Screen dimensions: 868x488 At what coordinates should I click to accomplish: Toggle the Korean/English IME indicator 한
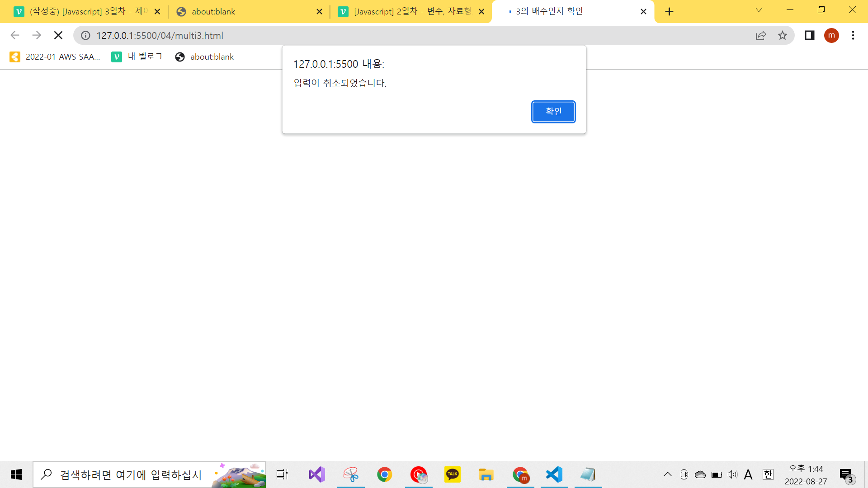click(768, 474)
